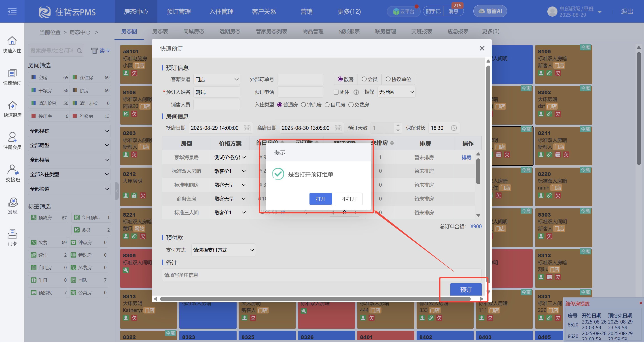The width and height of the screenshot is (644, 343).
Task: Click the 销售人员 input field
Action: (216, 104)
